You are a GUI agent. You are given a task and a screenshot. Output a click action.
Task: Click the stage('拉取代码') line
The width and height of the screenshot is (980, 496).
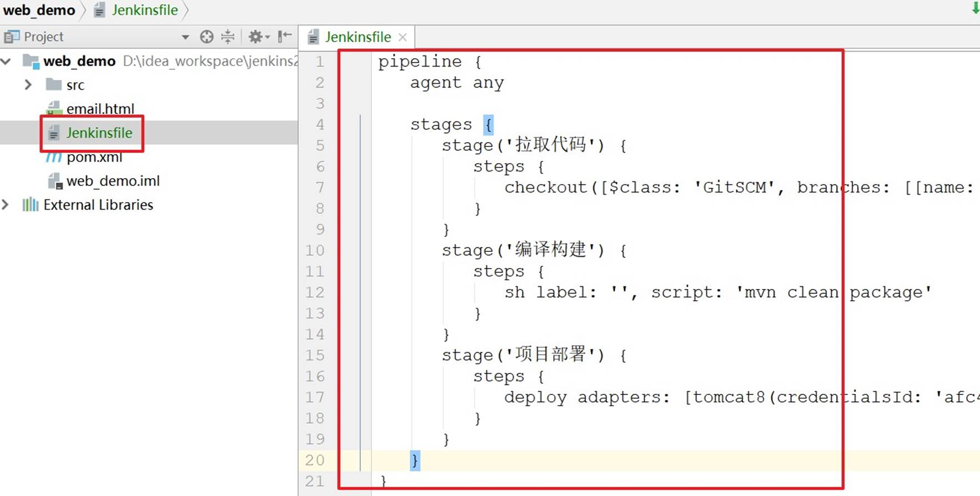[x=534, y=145]
